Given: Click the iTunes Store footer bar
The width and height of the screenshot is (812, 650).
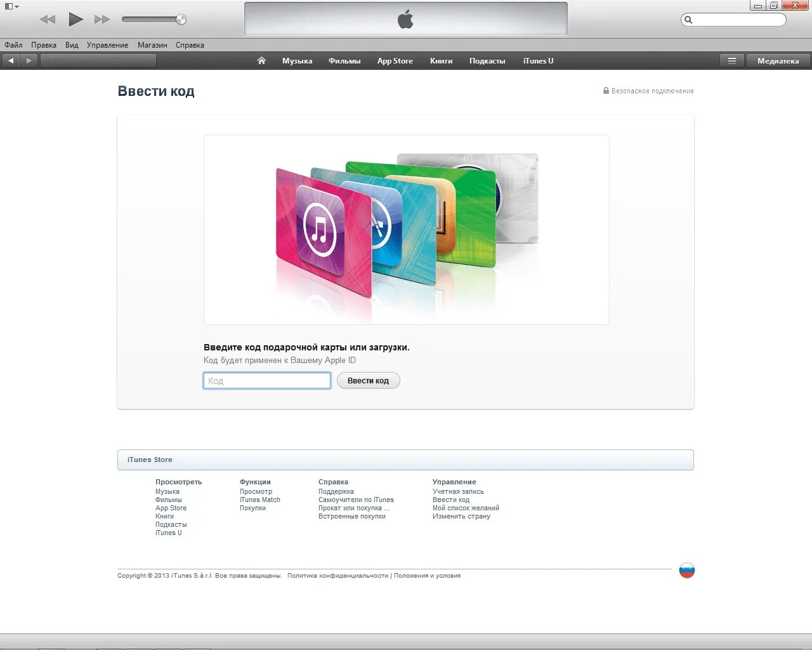Looking at the screenshot, I should 405,460.
